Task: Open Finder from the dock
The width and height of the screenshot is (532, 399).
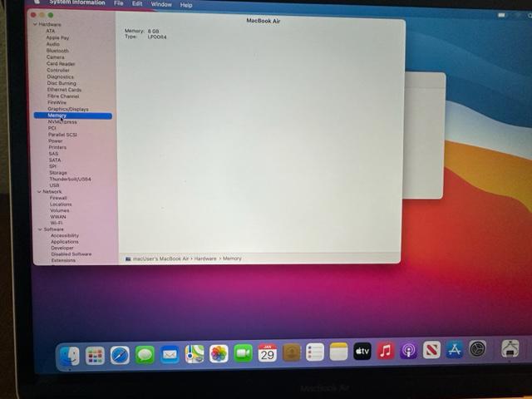Action: [x=70, y=356]
